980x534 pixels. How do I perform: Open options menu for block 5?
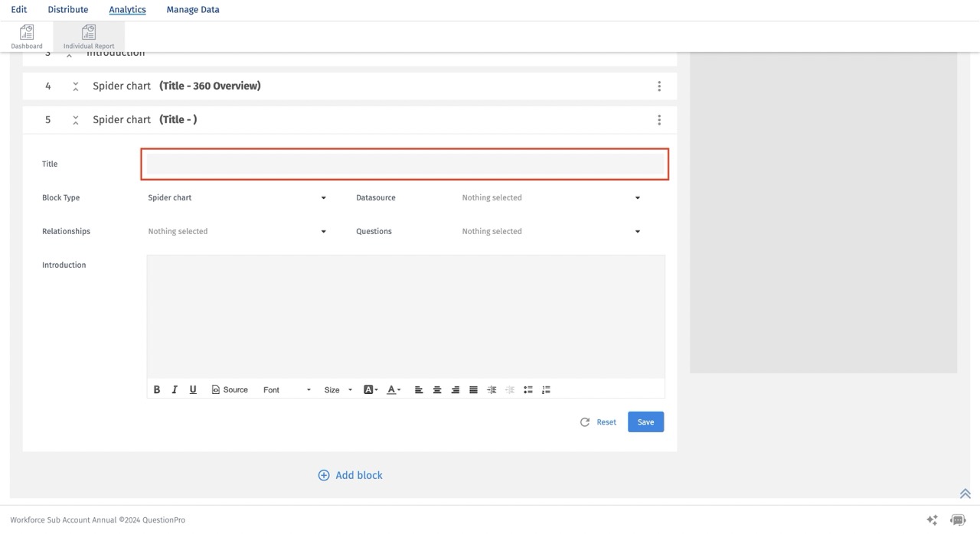click(x=659, y=120)
